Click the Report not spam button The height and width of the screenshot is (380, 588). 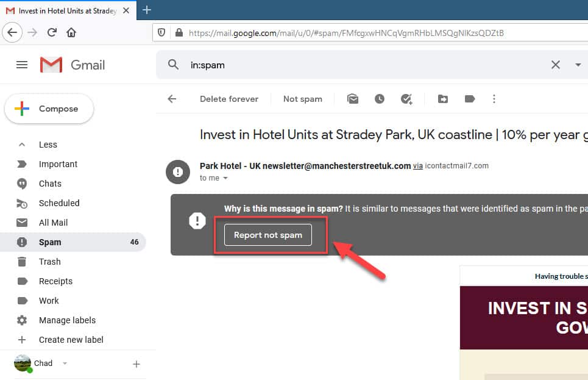pos(267,235)
